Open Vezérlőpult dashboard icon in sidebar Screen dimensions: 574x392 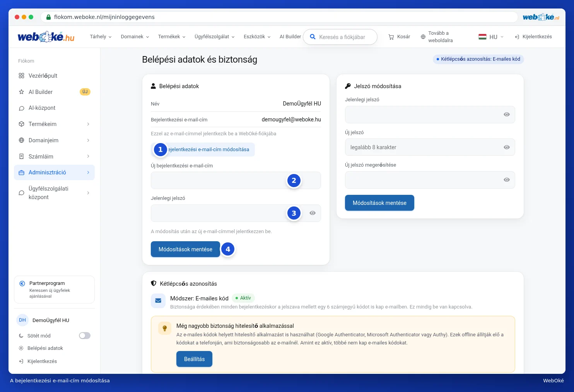point(22,76)
